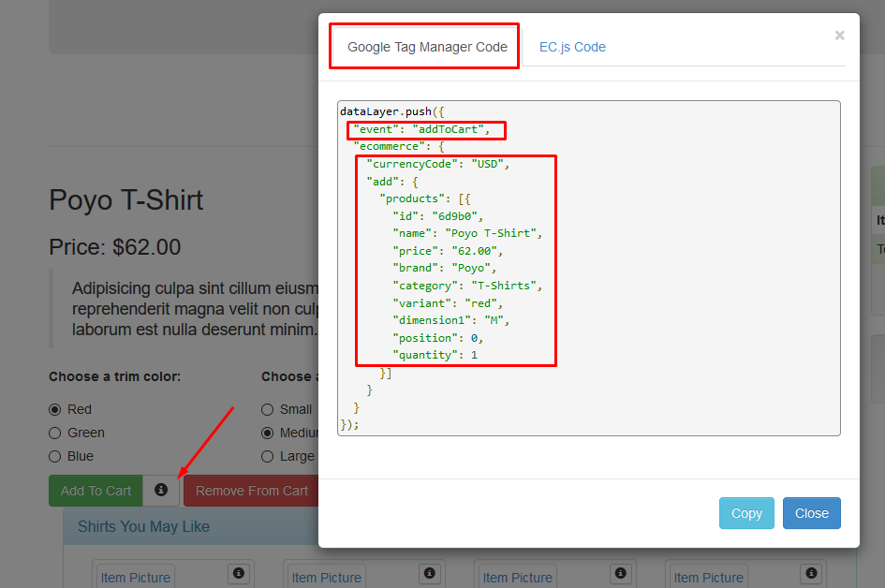
Task: Click the green Add To Cart button
Action: [96, 491]
